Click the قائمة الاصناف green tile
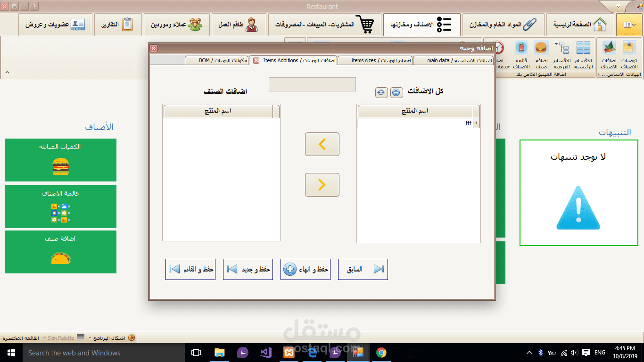 [60, 206]
